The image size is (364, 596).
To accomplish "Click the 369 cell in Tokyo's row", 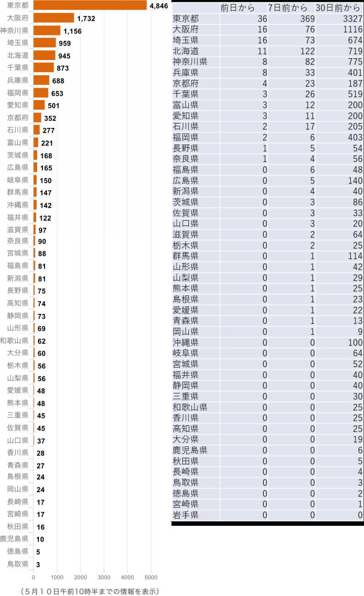I will 307,19.
